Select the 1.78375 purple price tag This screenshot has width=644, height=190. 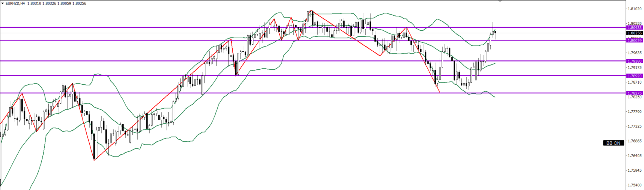coord(634,93)
